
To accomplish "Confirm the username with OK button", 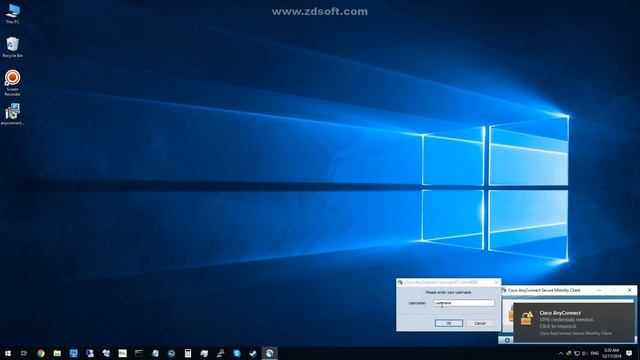I will [x=449, y=323].
